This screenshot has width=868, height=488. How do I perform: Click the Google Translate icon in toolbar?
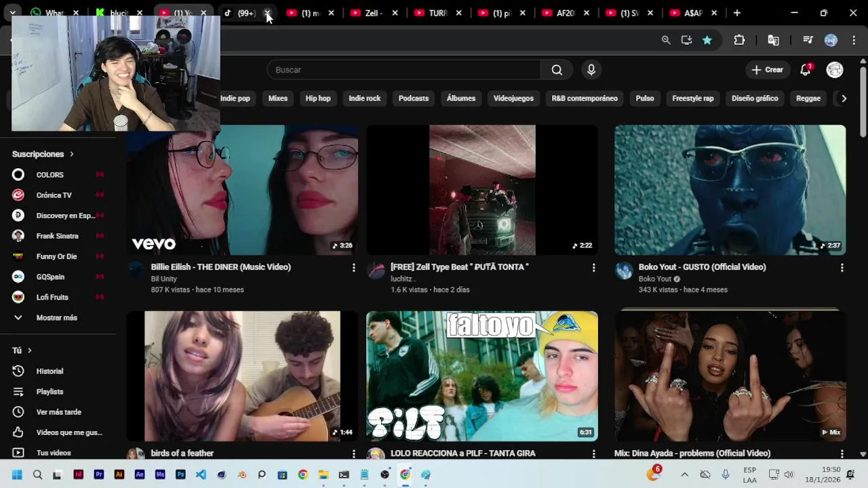[773, 40]
